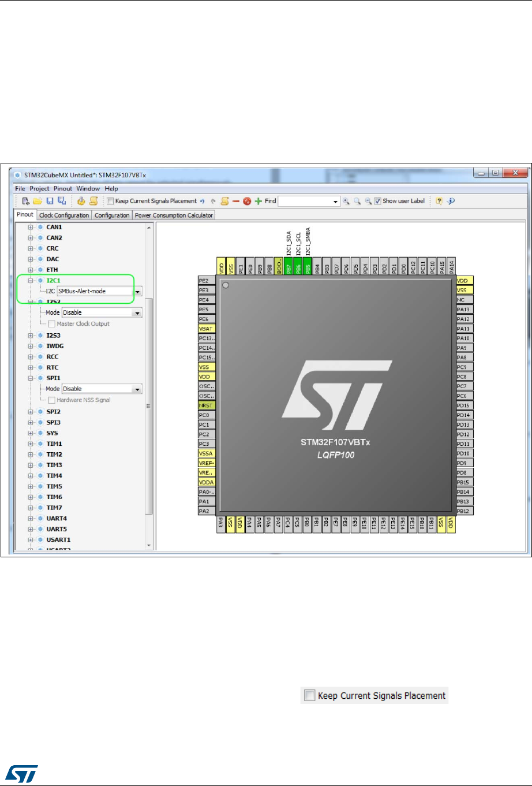Image resolution: width=532 pixels, height=786 pixels.
Task: Toggle toolbar Keep Current Signals Placement checkbox
Action: [110, 201]
